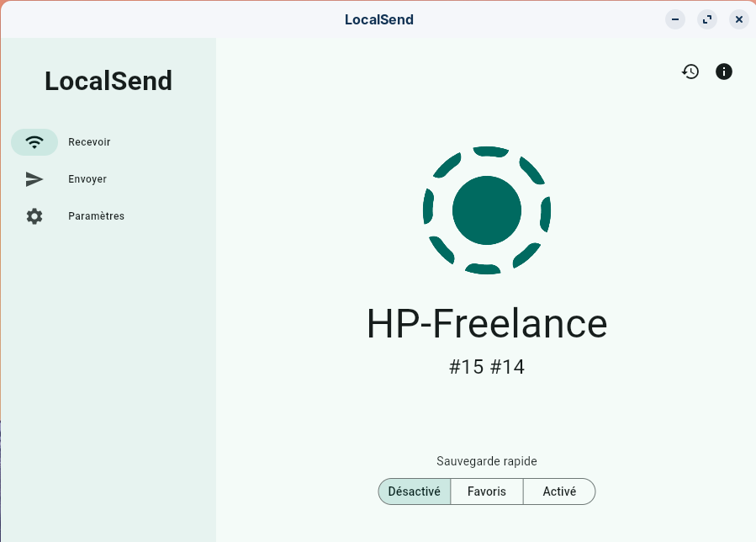Click the Wi-Fi icon beside Recevoir
This screenshot has height=542, width=756.
(34, 142)
